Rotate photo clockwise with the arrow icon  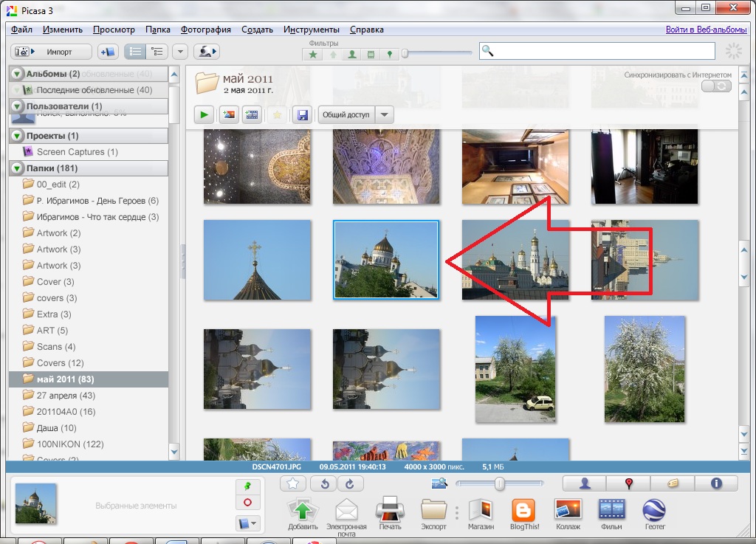[x=350, y=484]
